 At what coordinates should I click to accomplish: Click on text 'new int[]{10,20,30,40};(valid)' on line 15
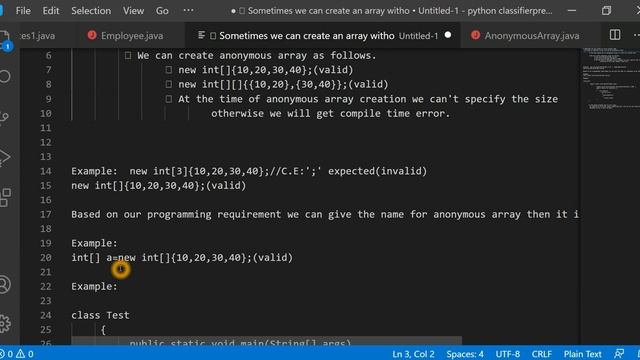(159, 185)
